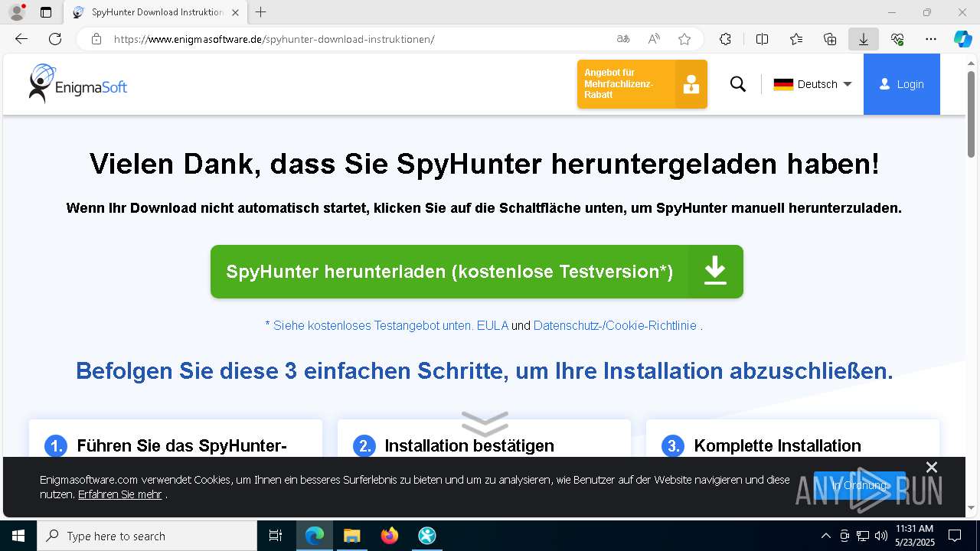View site information lock icon
The width and height of the screenshot is (980, 551).
click(96, 39)
